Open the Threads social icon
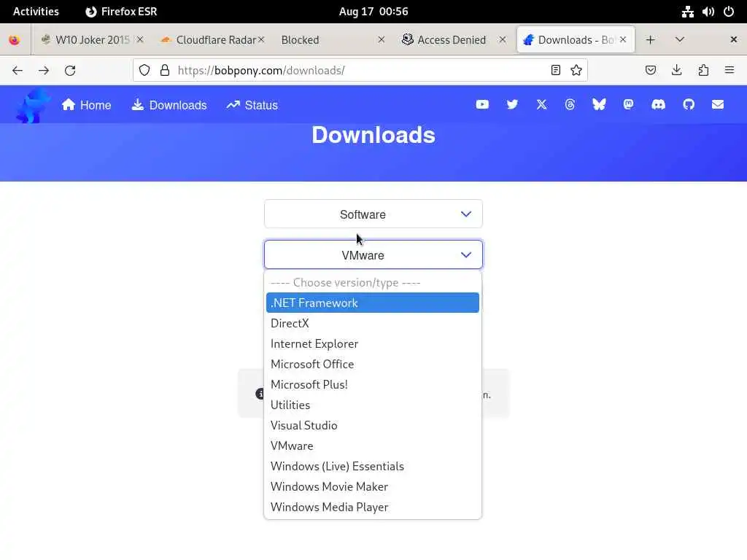Screen dimensions: 747x560 point(570,104)
